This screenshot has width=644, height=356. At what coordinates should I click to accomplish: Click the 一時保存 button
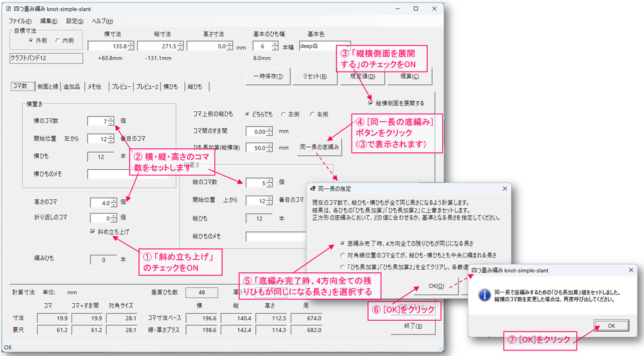click(x=268, y=76)
